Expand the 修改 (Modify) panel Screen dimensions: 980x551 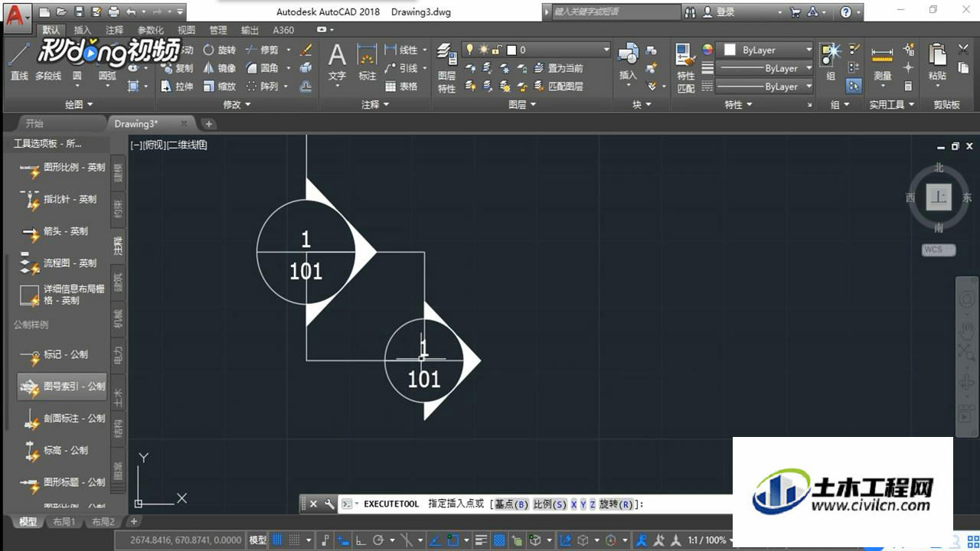click(x=236, y=104)
